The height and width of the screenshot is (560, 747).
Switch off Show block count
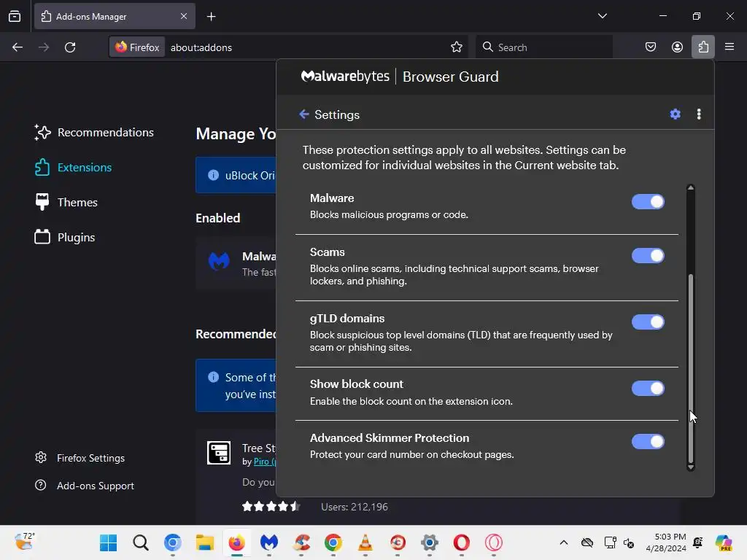(x=648, y=388)
